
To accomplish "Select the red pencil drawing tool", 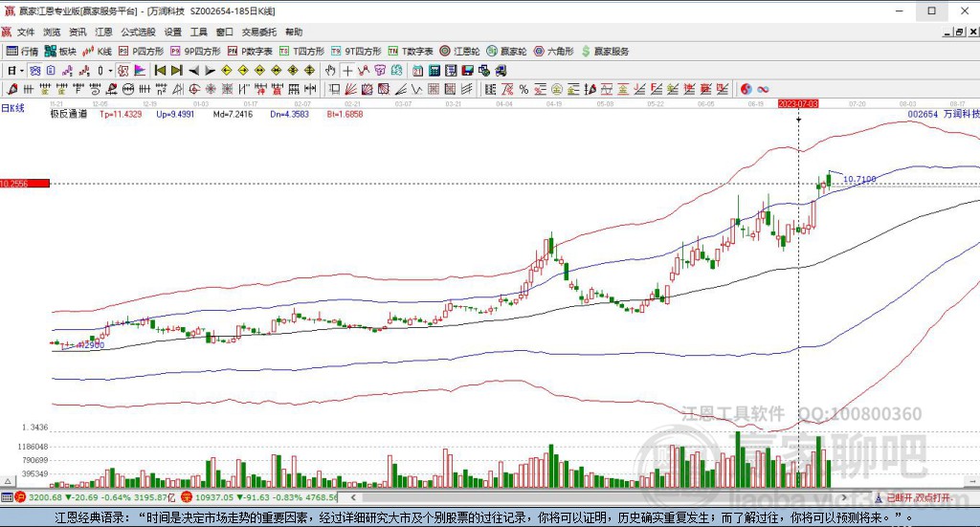I will [x=11, y=89].
